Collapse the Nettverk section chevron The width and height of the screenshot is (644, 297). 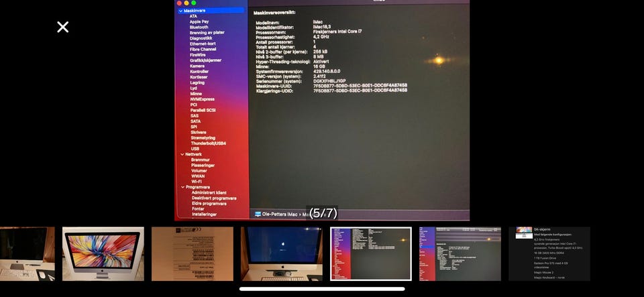tap(182, 154)
